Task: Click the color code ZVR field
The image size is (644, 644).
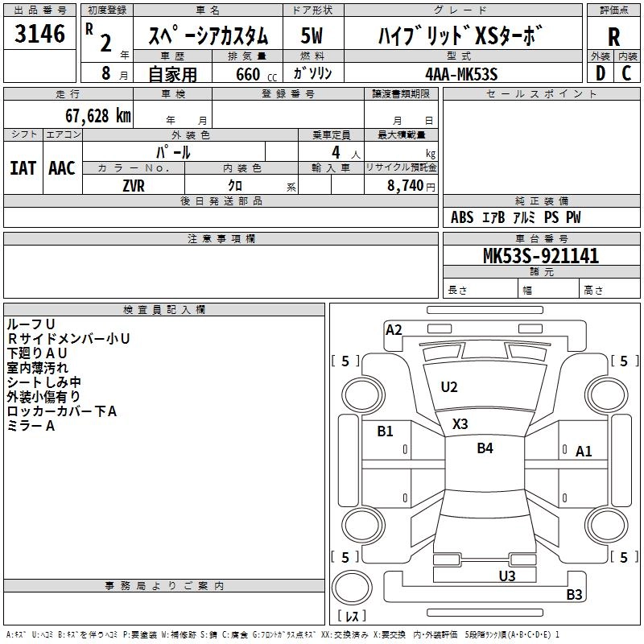Action: click(134, 186)
